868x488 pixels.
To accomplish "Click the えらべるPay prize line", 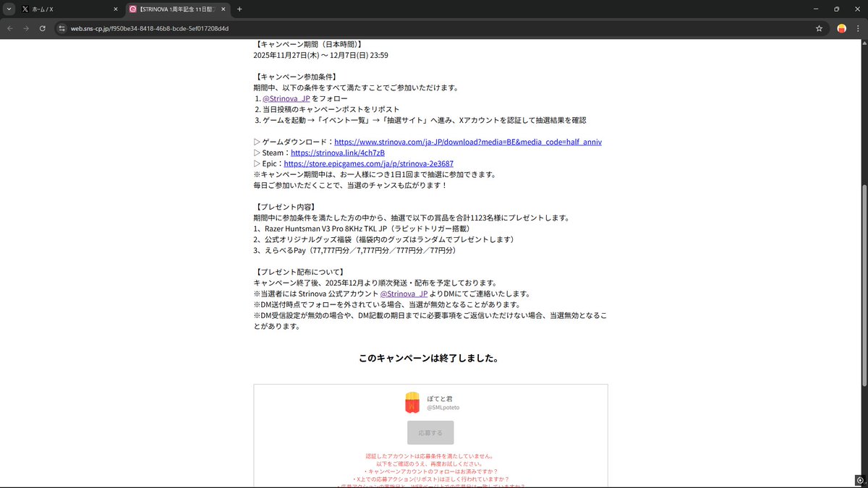I will click(357, 250).
